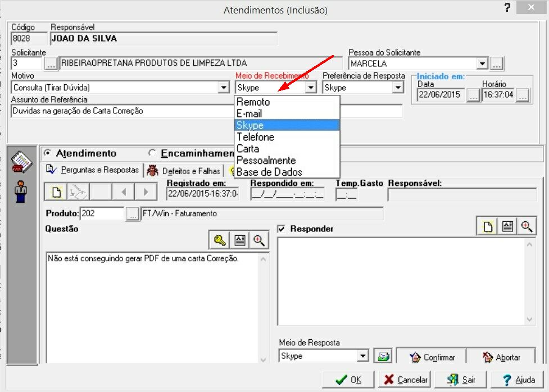Click the Produto code field 202

pos(102,213)
